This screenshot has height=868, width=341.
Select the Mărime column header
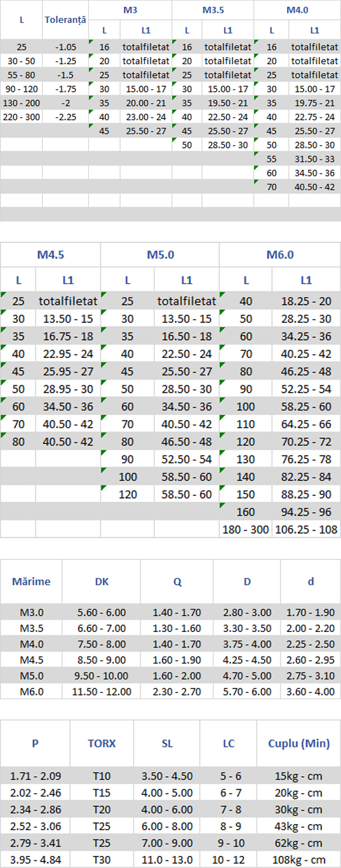click(x=31, y=581)
